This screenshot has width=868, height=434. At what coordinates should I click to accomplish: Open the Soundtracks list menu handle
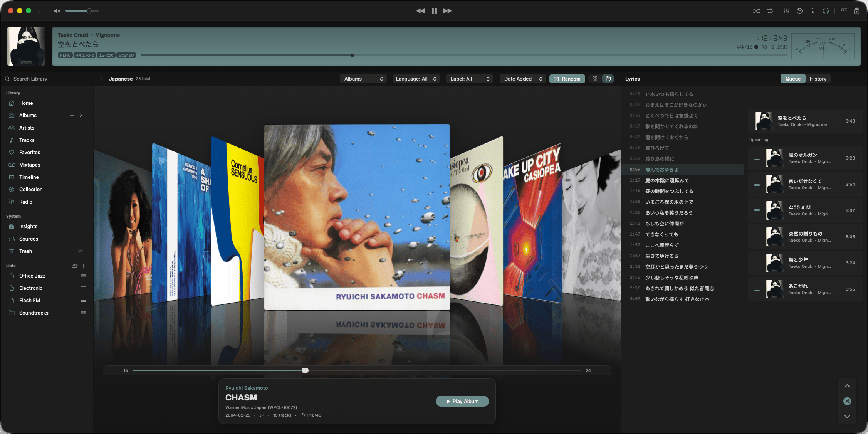(83, 313)
